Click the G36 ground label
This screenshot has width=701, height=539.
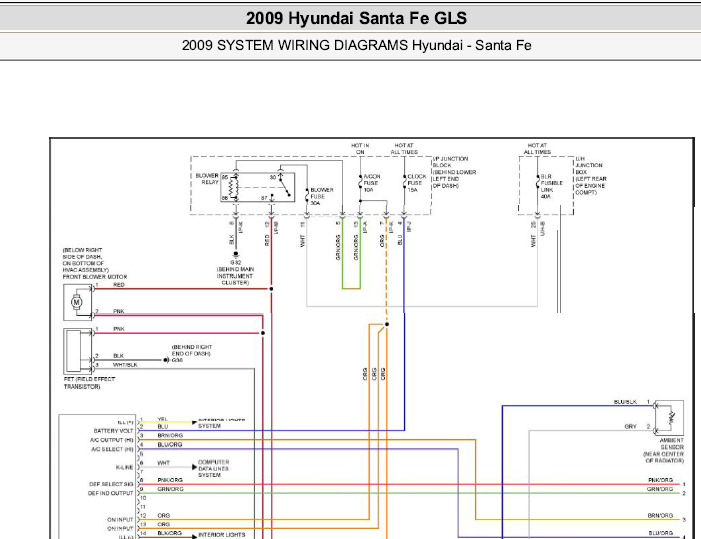(x=177, y=360)
